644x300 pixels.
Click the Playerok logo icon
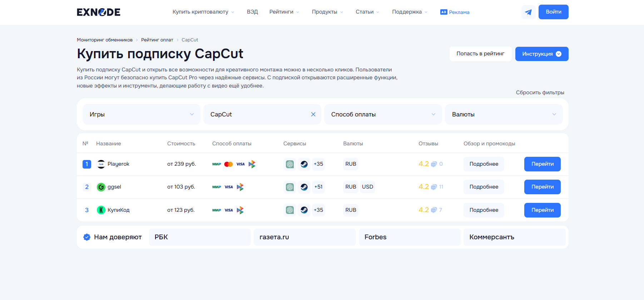[101, 164]
